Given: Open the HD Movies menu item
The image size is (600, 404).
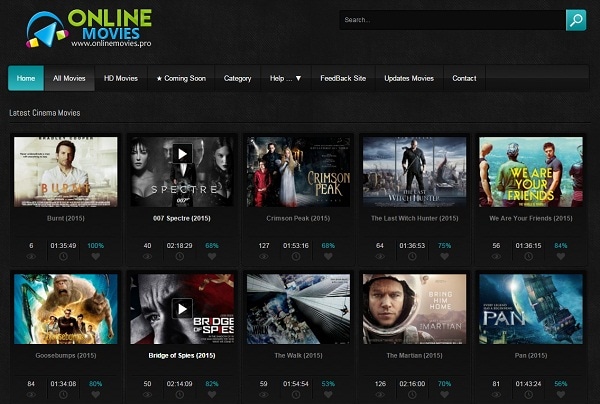Looking at the screenshot, I should (121, 78).
